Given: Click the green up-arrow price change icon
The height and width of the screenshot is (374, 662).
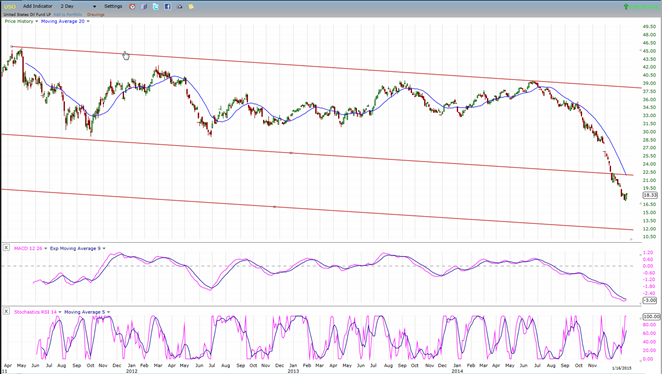Looking at the screenshot, I should point(626,6).
